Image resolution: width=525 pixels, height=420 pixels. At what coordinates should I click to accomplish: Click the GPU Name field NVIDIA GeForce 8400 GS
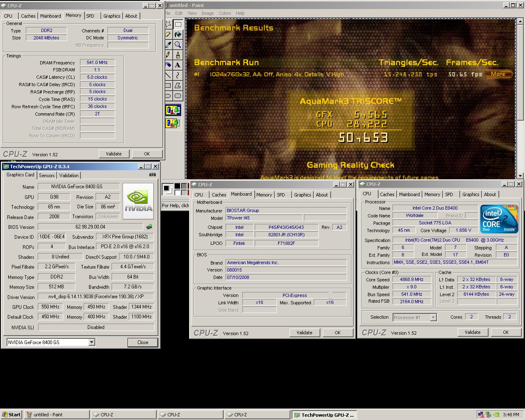pyautogui.click(x=79, y=187)
